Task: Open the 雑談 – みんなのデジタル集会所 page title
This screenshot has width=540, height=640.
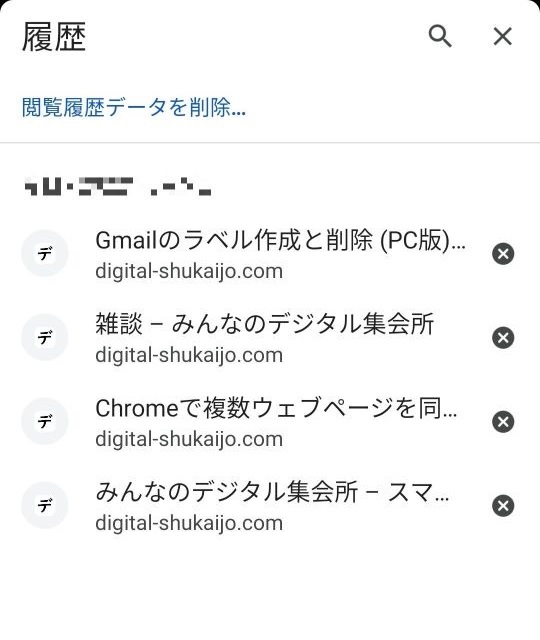Action: pyautogui.click(x=264, y=324)
